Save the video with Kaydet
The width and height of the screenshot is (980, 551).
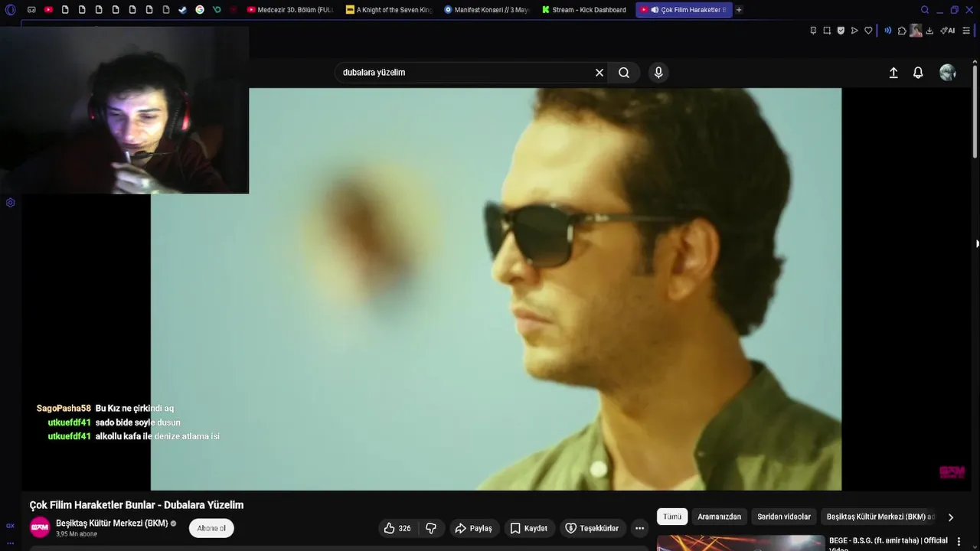point(528,528)
